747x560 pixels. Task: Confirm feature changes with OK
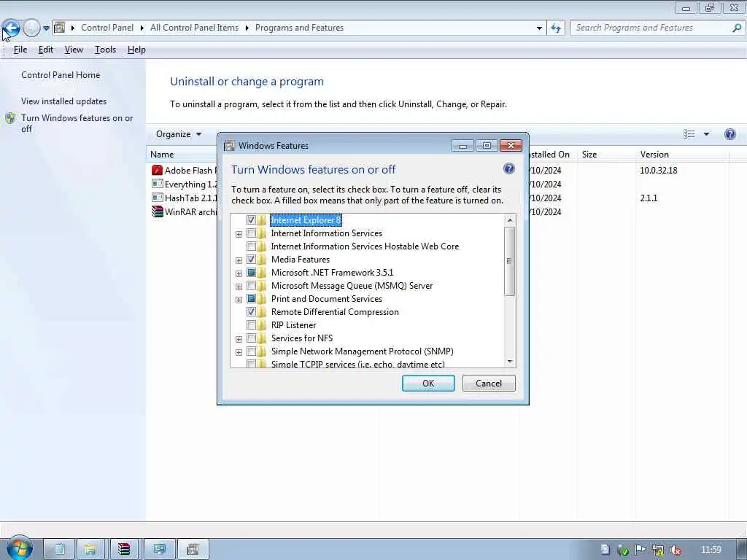(428, 384)
